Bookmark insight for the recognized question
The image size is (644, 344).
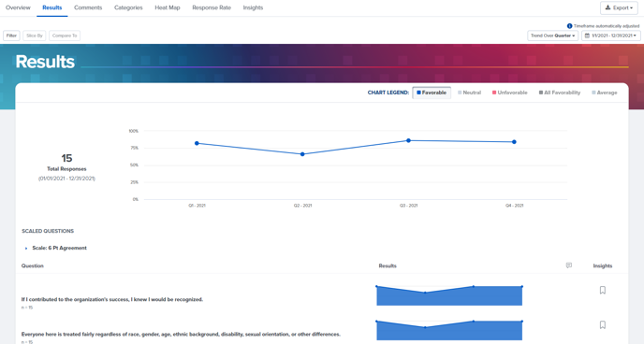click(603, 291)
